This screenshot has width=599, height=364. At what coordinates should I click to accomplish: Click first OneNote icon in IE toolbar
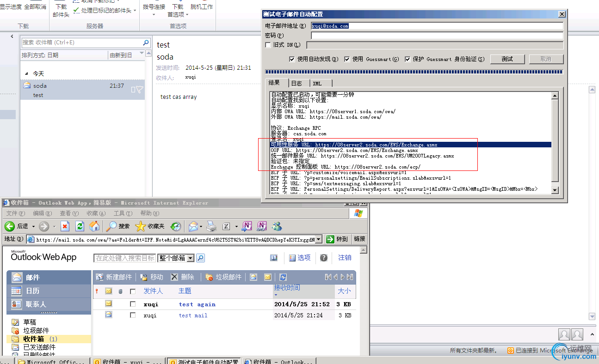[247, 226]
